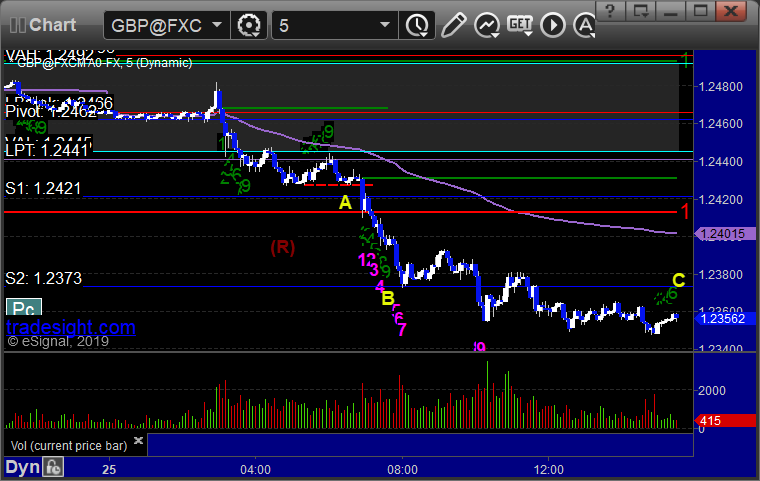Click the 415 volume value marker
The image size is (760, 481).
725,421
